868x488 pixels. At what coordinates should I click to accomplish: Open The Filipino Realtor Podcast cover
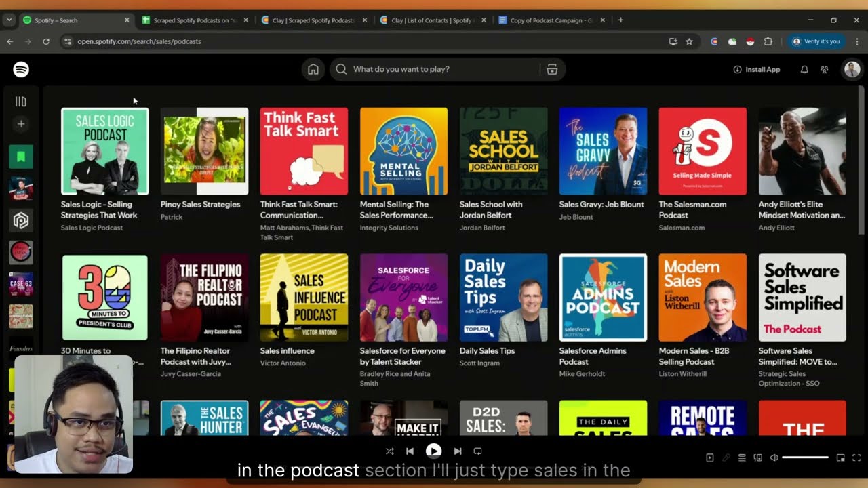(205, 298)
